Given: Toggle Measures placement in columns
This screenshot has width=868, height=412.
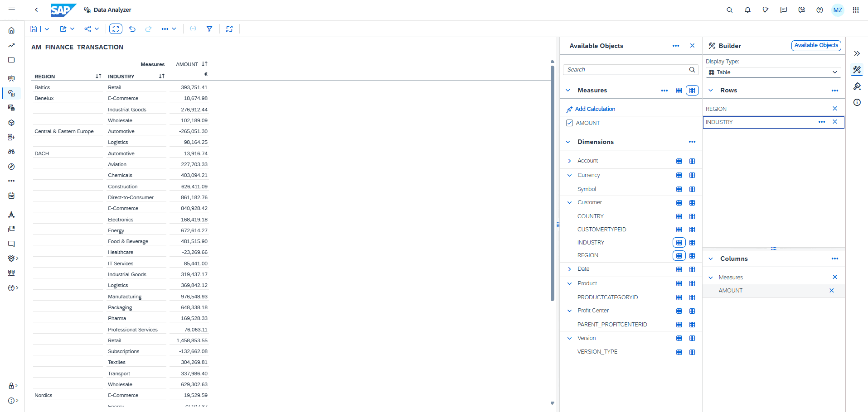Looking at the screenshot, I should tap(692, 91).
